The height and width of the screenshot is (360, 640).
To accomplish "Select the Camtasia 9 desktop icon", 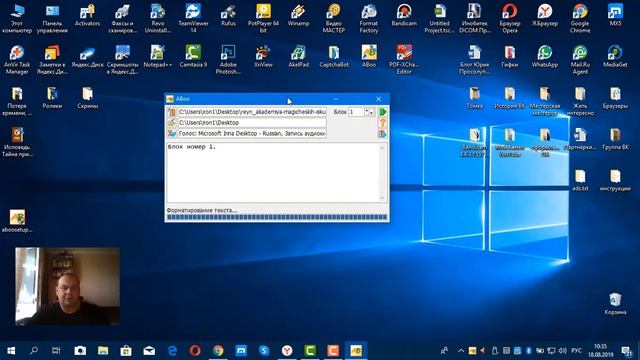I will 193,57.
